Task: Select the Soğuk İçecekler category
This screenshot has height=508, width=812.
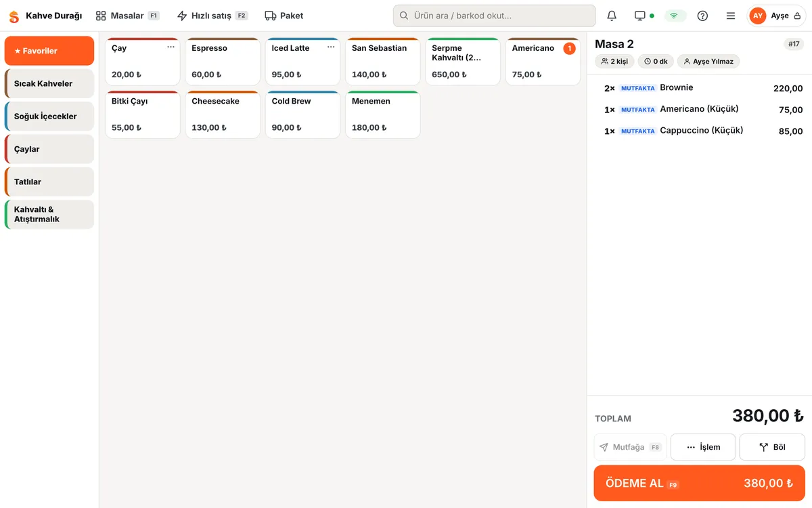Action: pyautogui.click(x=49, y=117)
